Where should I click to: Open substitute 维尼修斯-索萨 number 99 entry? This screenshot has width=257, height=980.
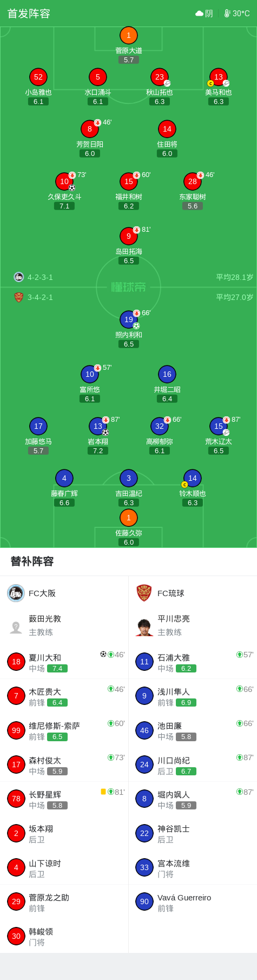[64, 730]
